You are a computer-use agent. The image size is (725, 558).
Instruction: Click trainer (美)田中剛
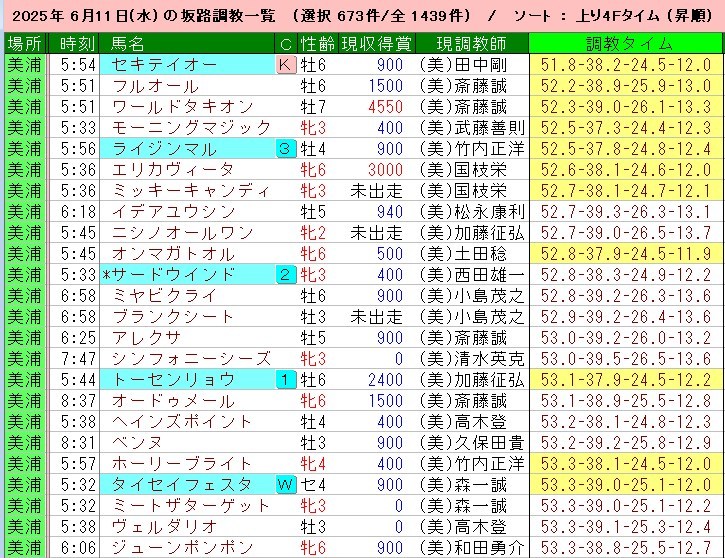(x=463, y=65)
